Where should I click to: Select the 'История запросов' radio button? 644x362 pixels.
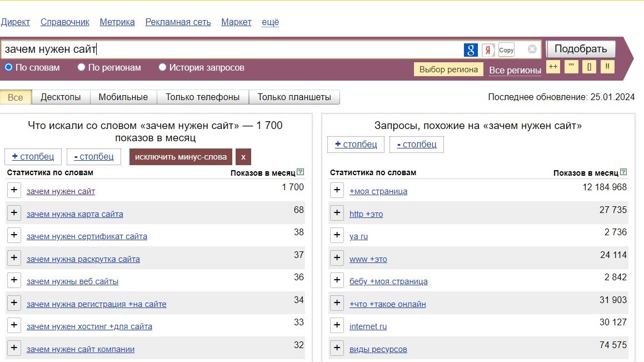click(x=162, y=67)
